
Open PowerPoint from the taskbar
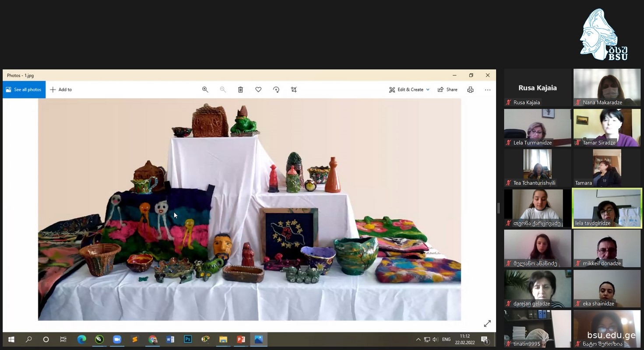(241, 339)
